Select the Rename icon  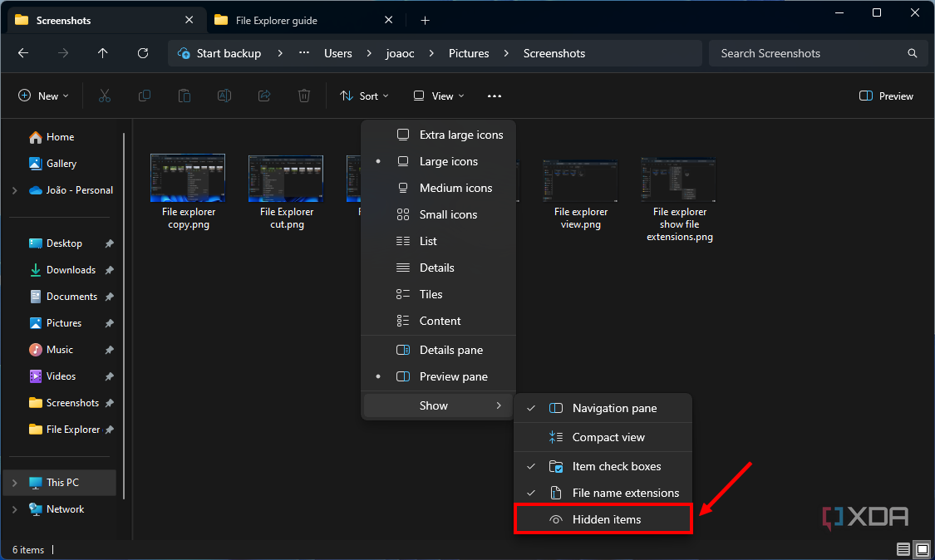(x=224, y=96)
